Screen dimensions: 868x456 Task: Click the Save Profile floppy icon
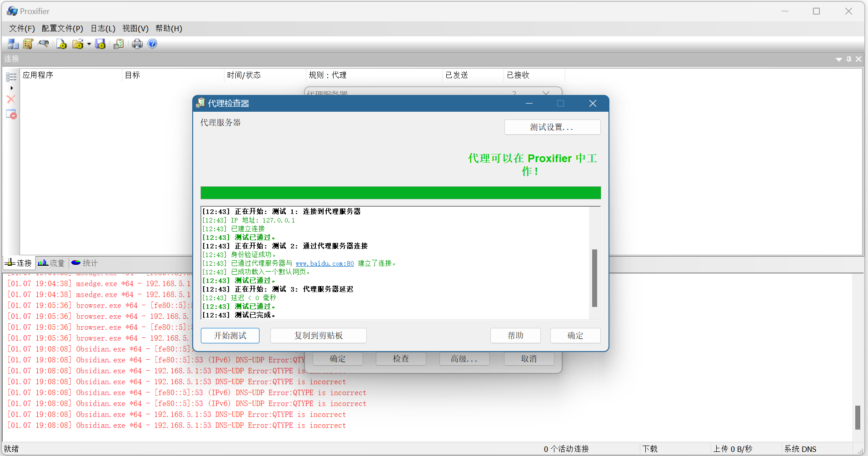(x=100, y=44)
